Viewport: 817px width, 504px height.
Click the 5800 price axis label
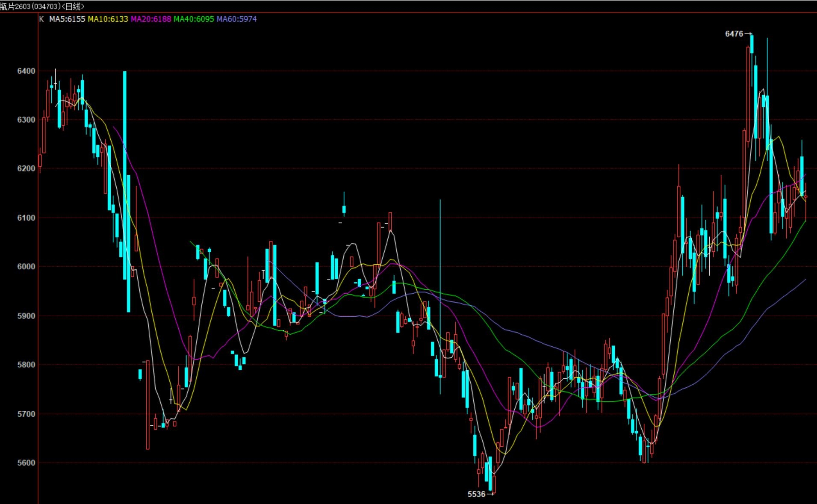pyautogui.click(x=26, y=365)
